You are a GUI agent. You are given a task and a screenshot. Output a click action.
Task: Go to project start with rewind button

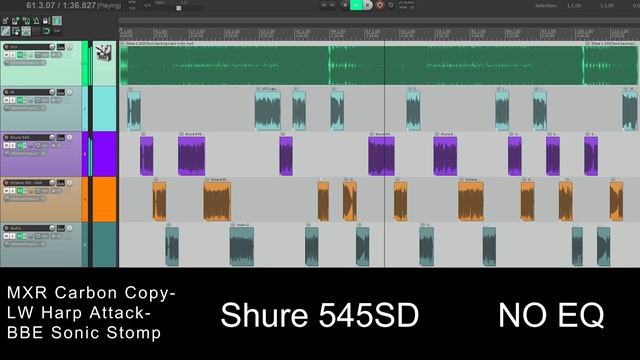323,5
